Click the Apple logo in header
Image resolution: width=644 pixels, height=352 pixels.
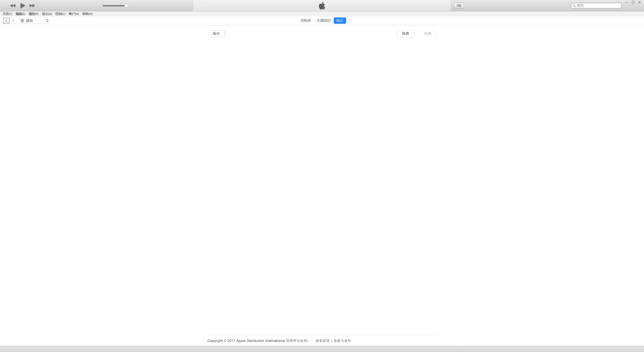pos(322,6)
